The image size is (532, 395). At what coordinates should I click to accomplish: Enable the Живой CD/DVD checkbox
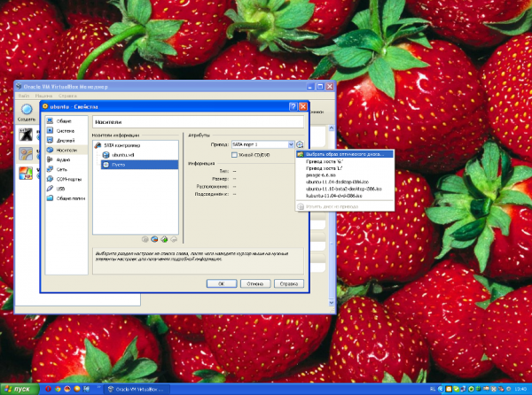(x=234, y=155)
